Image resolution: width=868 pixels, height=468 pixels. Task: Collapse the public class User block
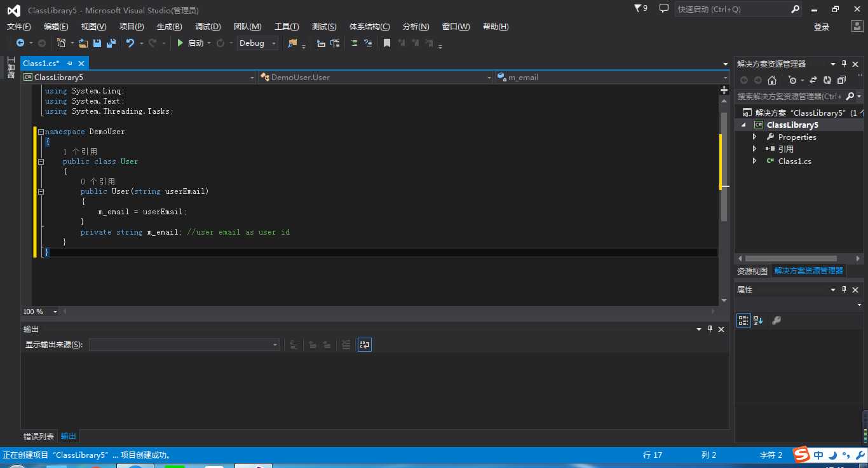pyautogui.click(x=41, y=162)
